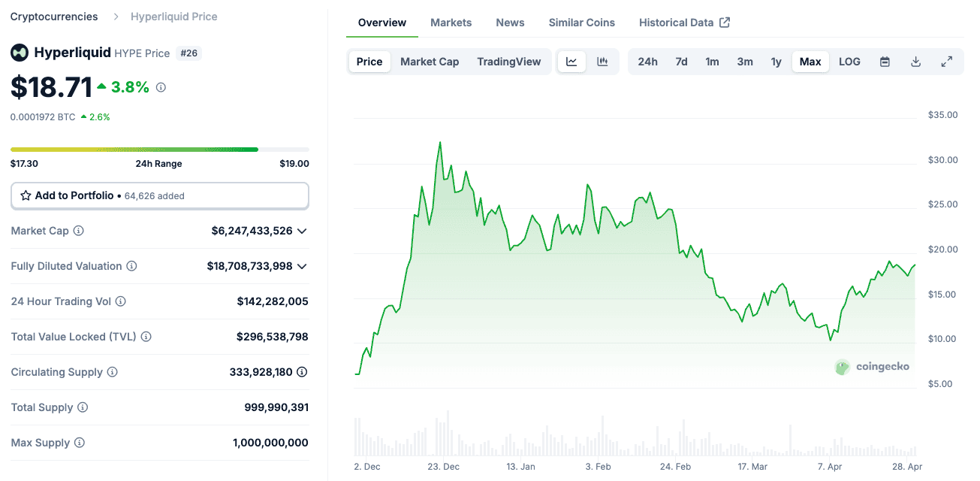Expand the Market Cap value chevron
The width and height of the screenshot is (980, 481).
point(302,231)
